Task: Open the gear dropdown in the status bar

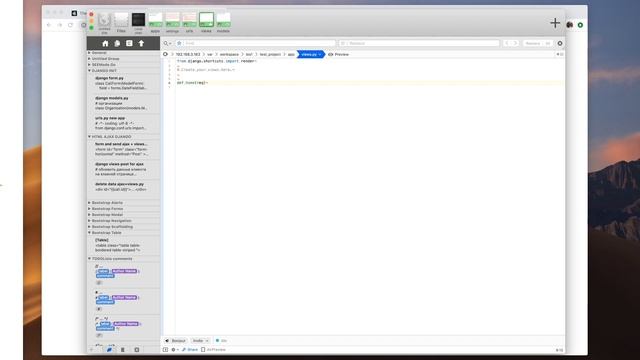Action: [175, 350]
